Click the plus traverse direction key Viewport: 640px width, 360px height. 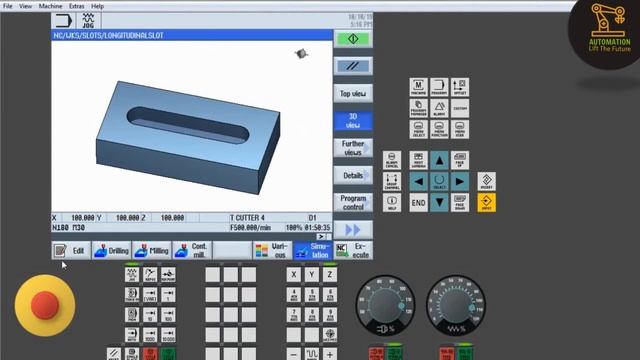(x=330, y=354)
